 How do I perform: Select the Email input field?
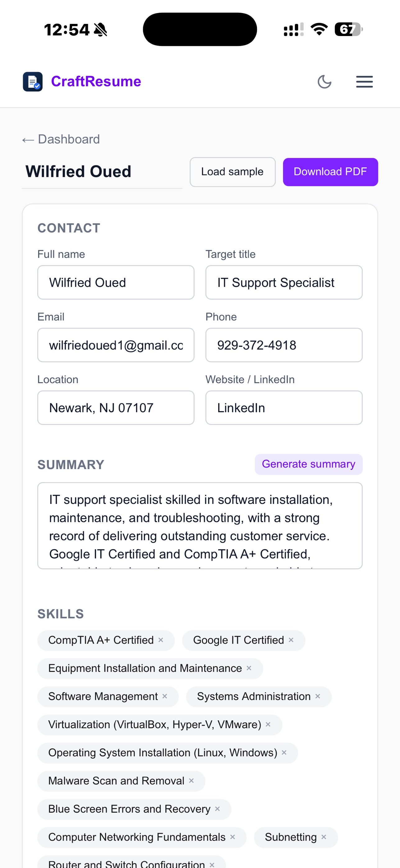(x=116, y=345)
